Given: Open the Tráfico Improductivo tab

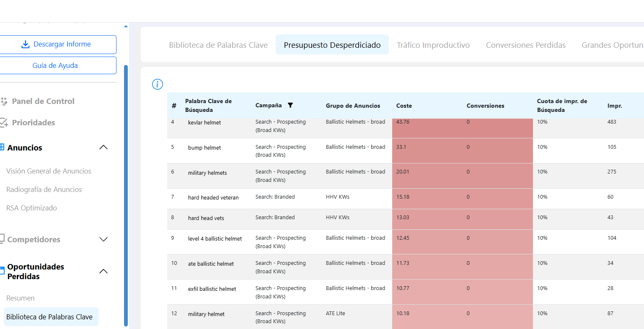Looking at the screenshot, I should (433, 45).
